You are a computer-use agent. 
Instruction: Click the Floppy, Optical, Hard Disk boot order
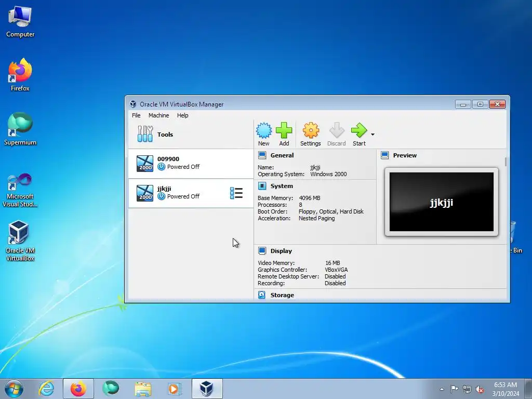pyautogui.click(x=331, y=211)
